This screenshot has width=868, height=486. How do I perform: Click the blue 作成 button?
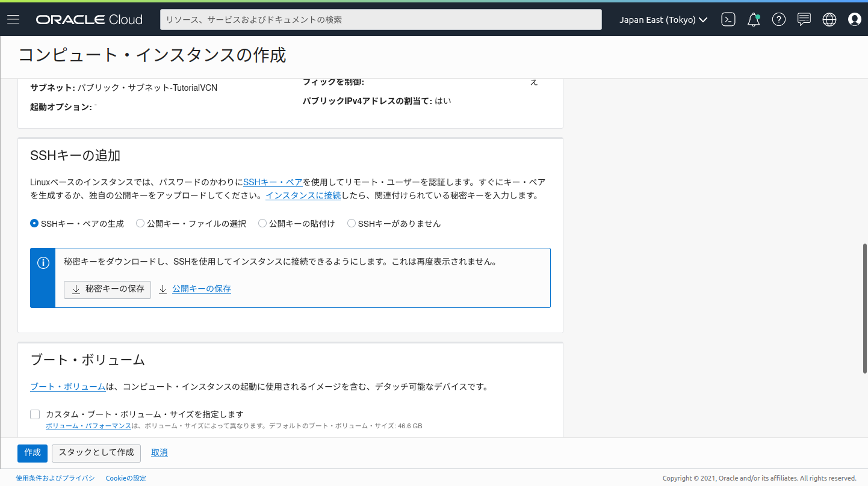click(x=33, y=453)
